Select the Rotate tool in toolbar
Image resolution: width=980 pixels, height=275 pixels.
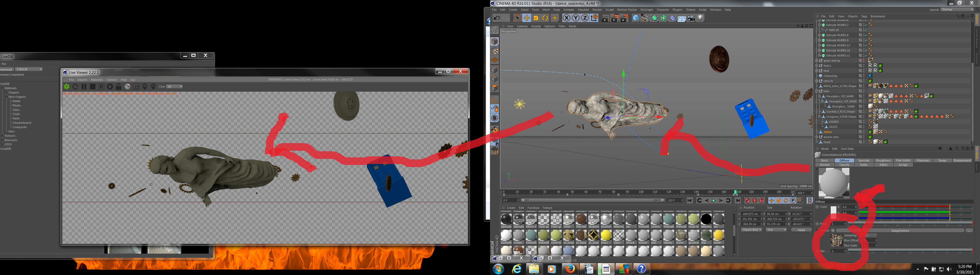[x=545, y=18]
